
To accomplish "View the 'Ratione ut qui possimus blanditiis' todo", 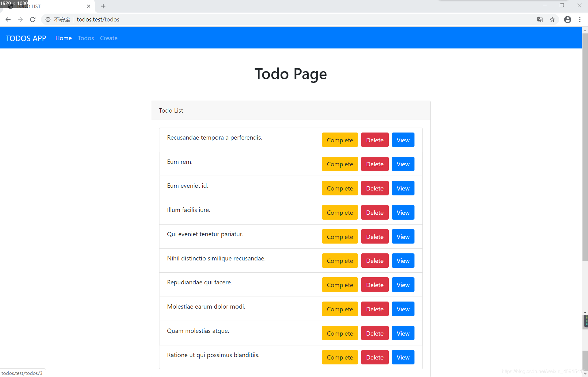I will tap(403, 357).
